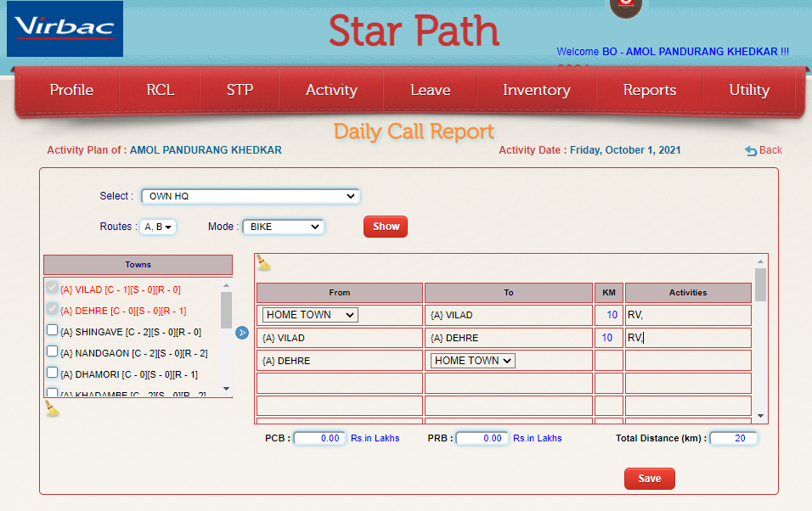Open the STP menu
Screen dimensions: 812x511
pos(240,90)
